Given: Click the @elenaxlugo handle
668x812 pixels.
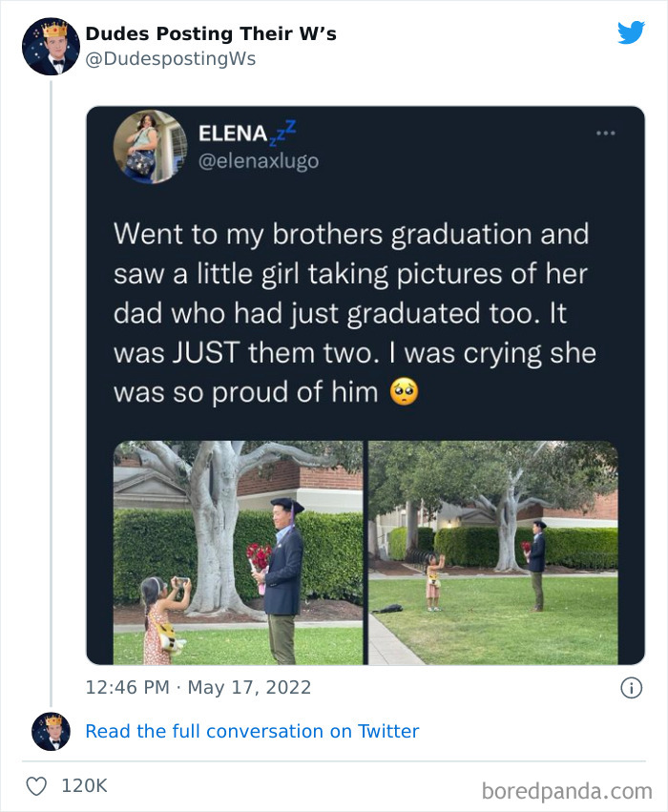Looking at the screenshot, I should 258,161.
